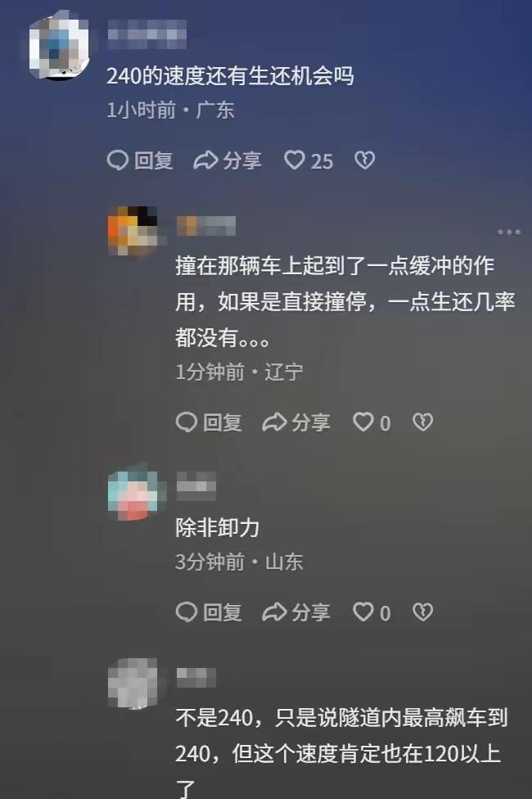Dislike the Shandong reply comment
Viewport: 532px width, 799px height.
pos(423,612)
